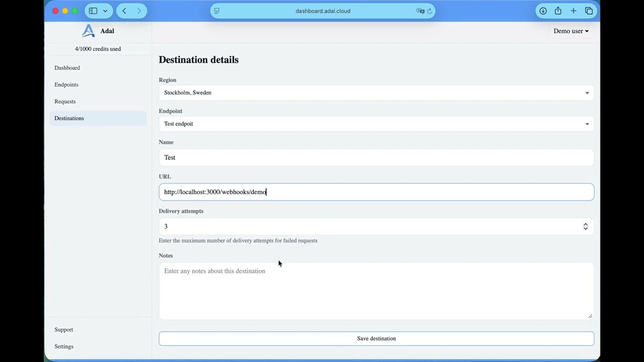The height and width of the screenshot is (362, 644).
Task: Click the 4/1000 credits used text
Action: (x=98, y=49)
